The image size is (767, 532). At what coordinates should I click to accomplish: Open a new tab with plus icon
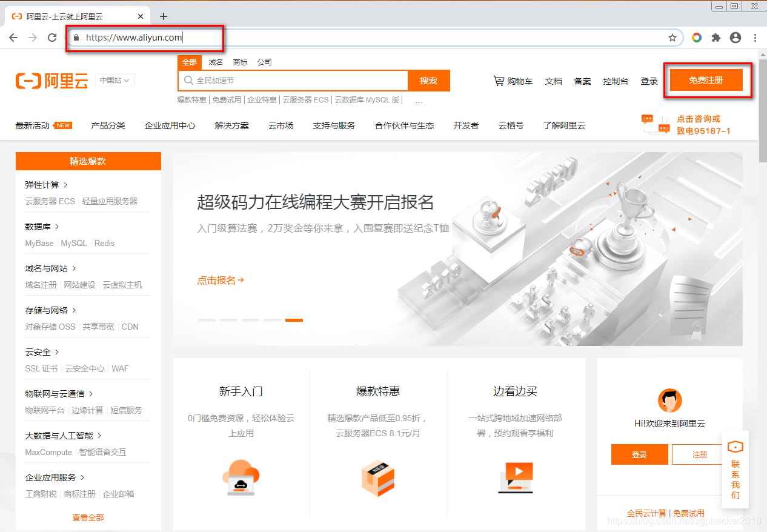pos(164,16)
